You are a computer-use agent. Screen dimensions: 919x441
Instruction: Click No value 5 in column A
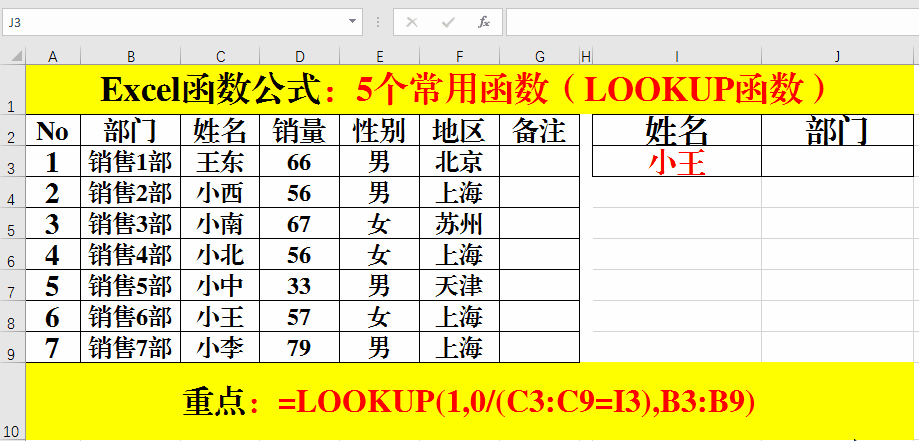click(53, 286)
